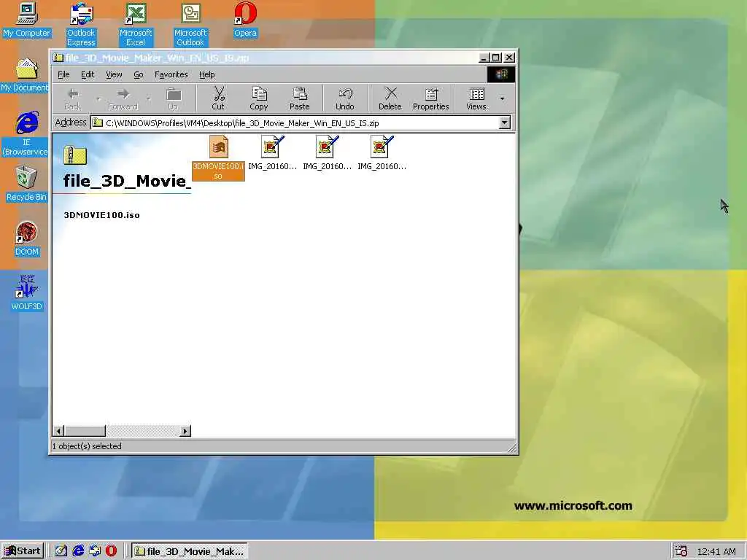The height and width of the screenshot is (560, 747).
Task: Open the Go menu
Action: (138, 74)
